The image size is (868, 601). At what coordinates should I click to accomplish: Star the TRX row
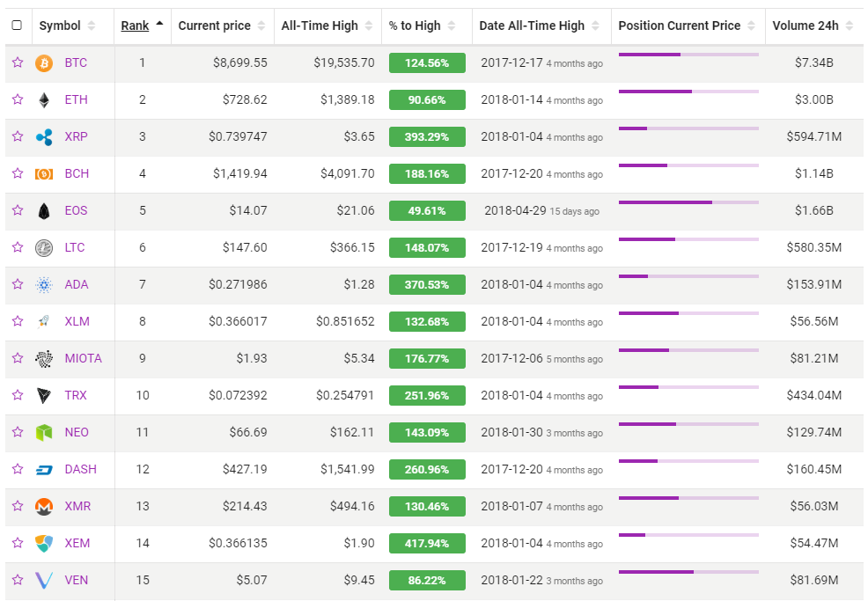[18, 395]
